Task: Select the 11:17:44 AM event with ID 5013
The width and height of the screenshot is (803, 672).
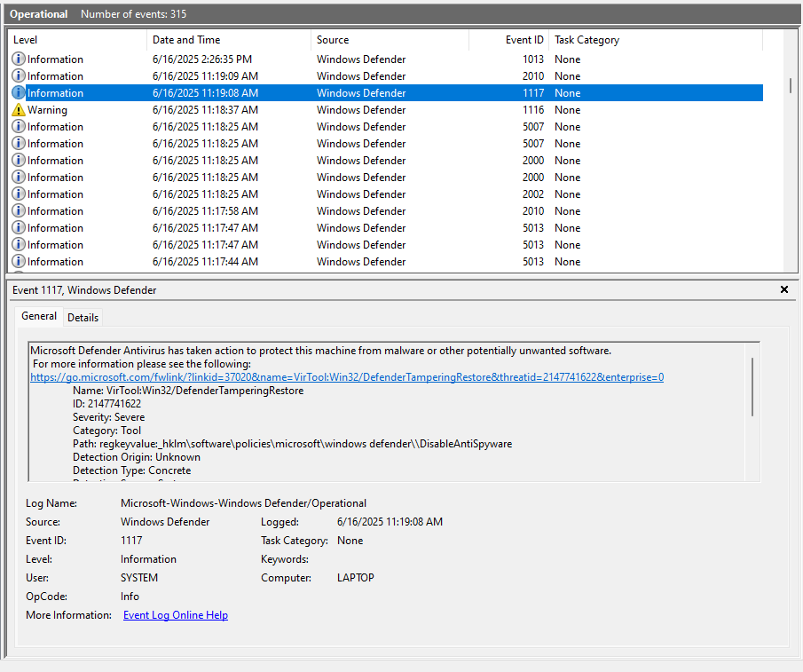Action: click(387, 262)
